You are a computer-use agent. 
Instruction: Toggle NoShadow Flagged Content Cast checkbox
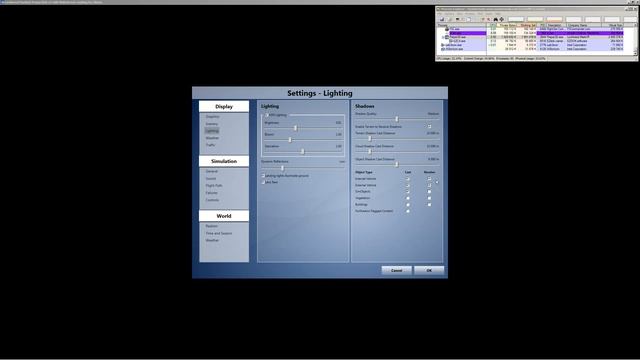(x=407, y=211)
